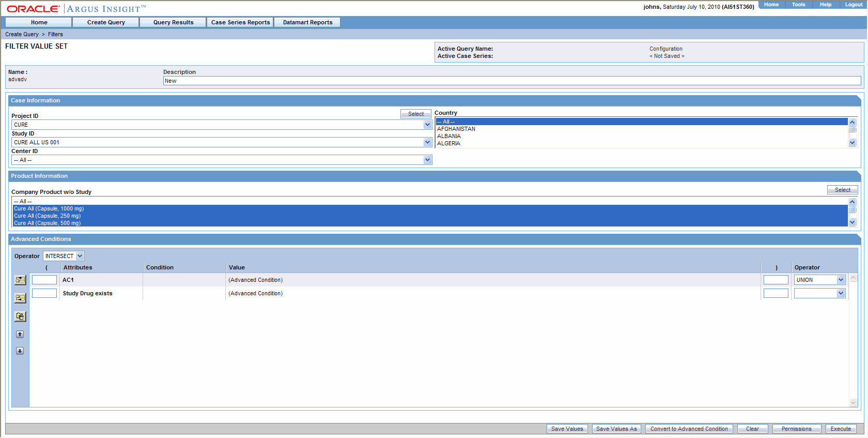Click the insert-row-below icon in Advanced Conditions
This screenshot has width=868, height=438.
click(x=20, y=298)
